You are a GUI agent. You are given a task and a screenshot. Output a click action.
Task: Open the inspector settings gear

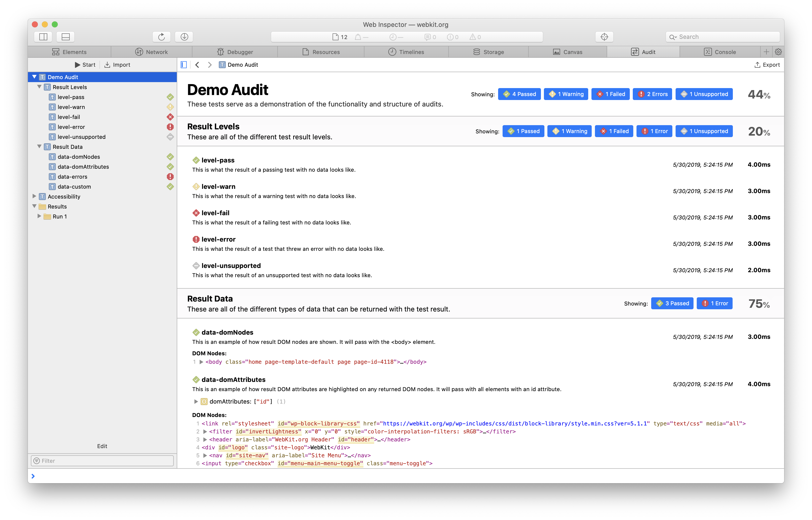pyautogui.click(x=778, y=52)
